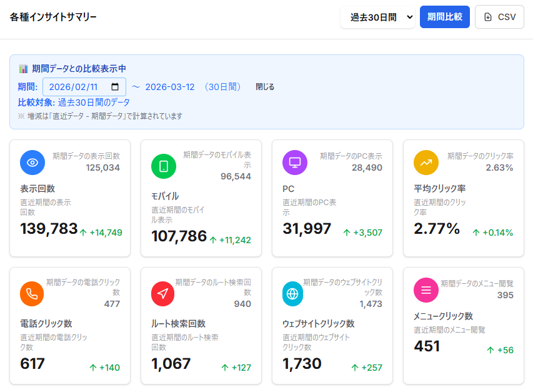
Task: Click the green mobile phone icon
Action: click(x=164, y=166)
